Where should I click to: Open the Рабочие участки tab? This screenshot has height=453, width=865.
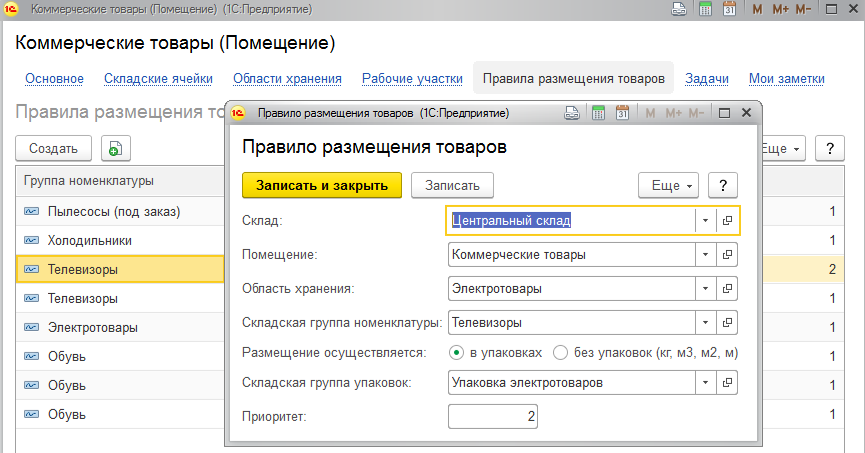412,79
